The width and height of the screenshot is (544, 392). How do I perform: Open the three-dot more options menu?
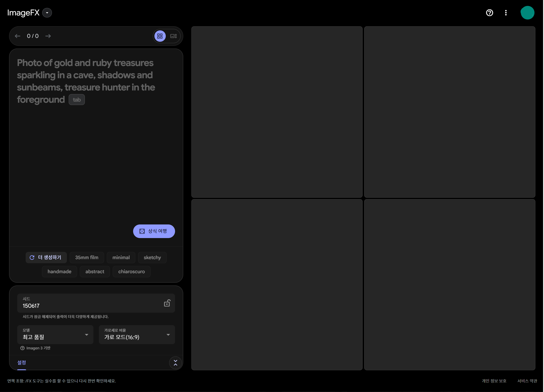[x=506, y=13]
